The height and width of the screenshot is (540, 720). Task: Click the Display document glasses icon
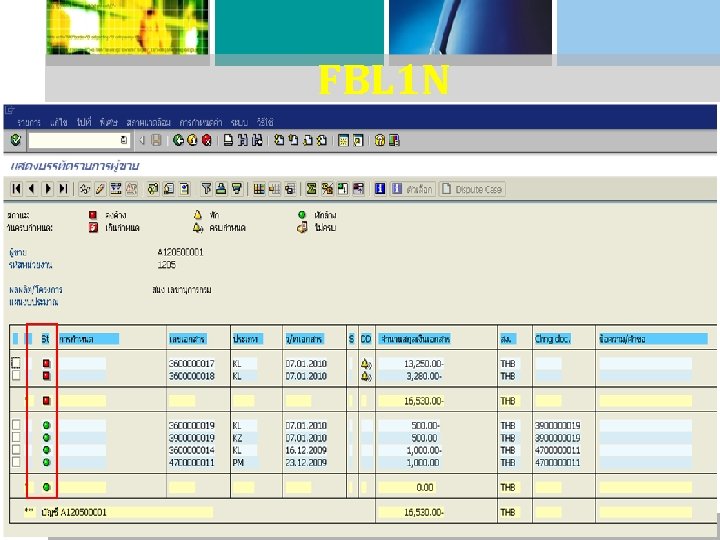tap(83, 188)
